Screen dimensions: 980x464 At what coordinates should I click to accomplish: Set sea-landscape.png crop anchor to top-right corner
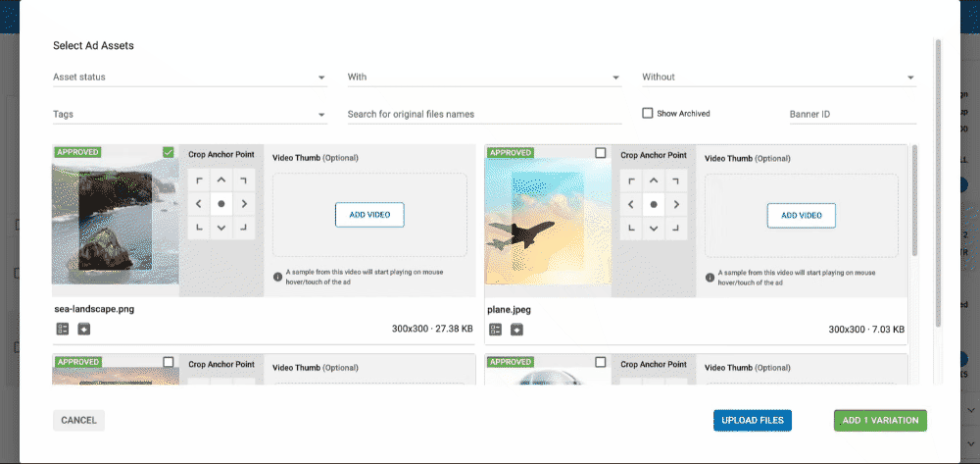click(x=244, y=180)
